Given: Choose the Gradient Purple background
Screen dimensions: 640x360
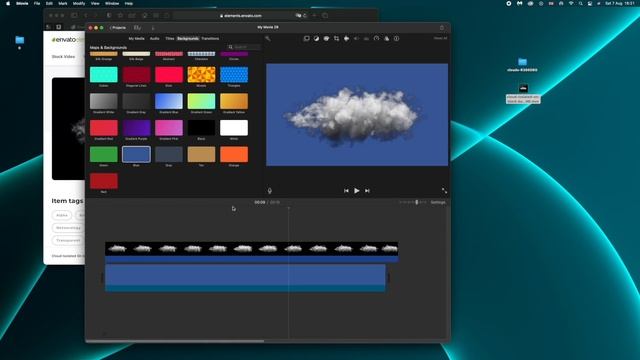Looking at the screenshot, I should 136,128.
